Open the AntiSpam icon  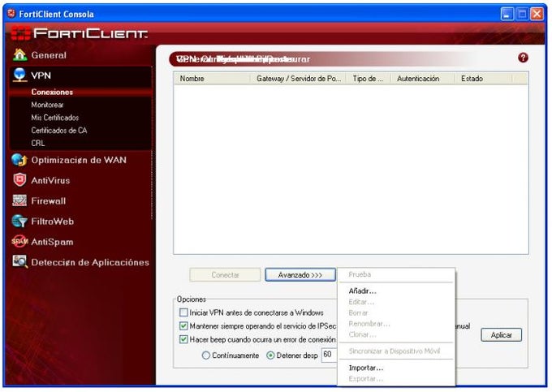tap(19, 241)
